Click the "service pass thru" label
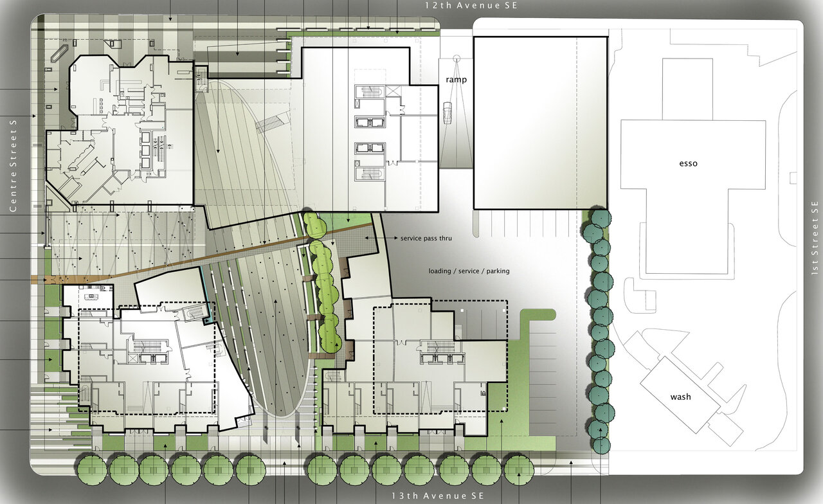823x504 pixels. (x=426, y=239)
